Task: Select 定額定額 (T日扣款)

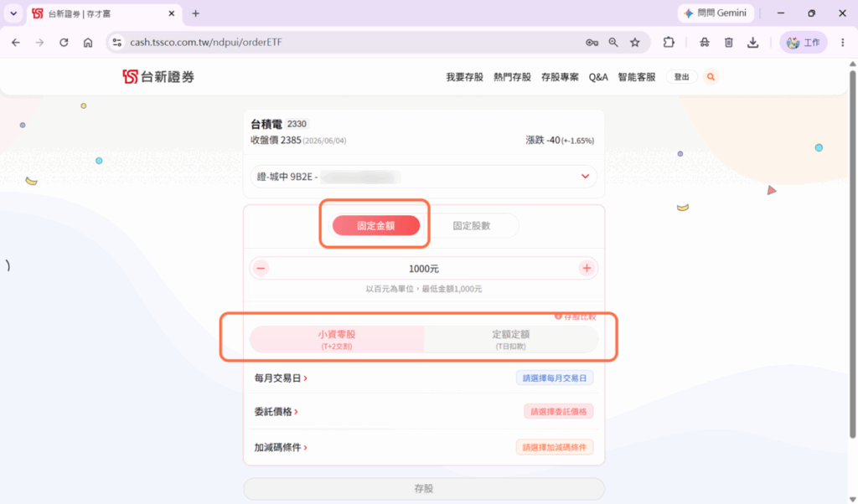Action: [510, 339]
